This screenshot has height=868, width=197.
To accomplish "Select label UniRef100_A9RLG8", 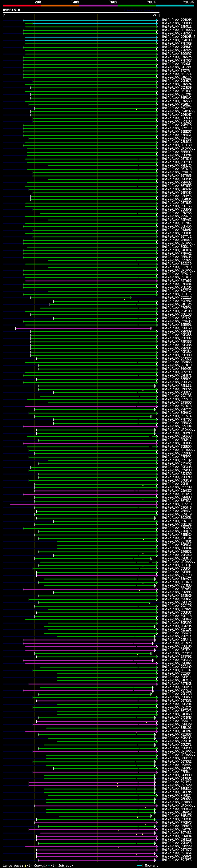I will [x=177, y=328].
